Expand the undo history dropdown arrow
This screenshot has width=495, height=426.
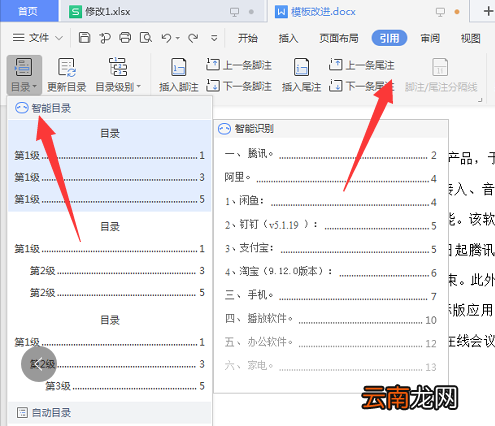[x=178, y=38]
